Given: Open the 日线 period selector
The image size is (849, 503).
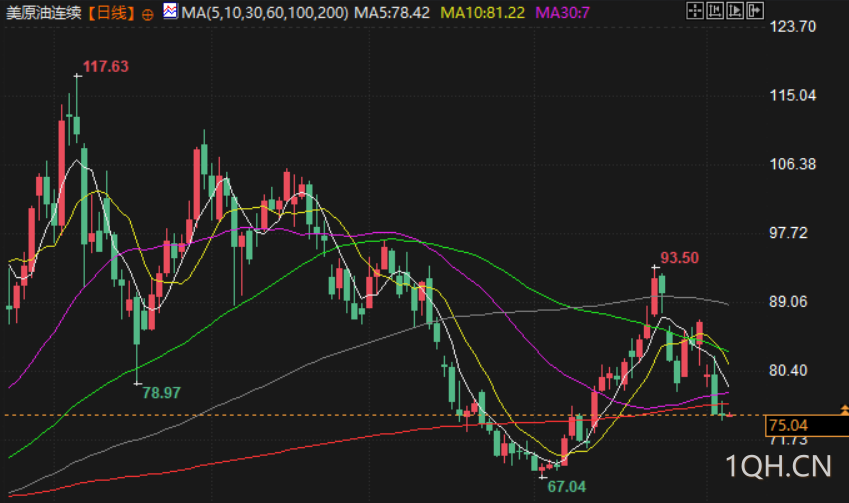Looking at the screenshot, I should point(112,13).
